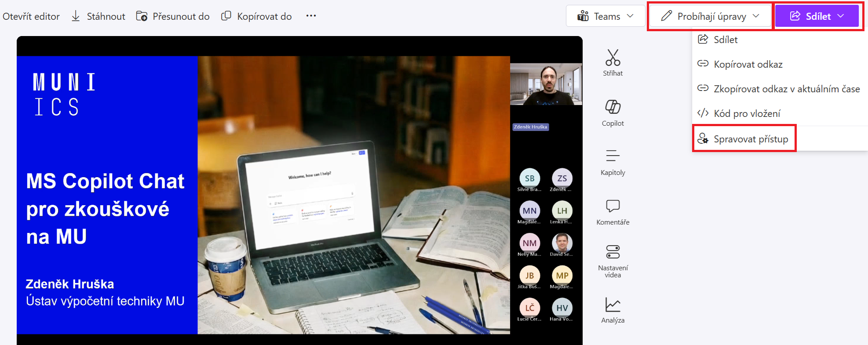Image resolution: width=868 pixels, height=345 pixels.
Task: Click the Teams logo icon
Action: 583,16
